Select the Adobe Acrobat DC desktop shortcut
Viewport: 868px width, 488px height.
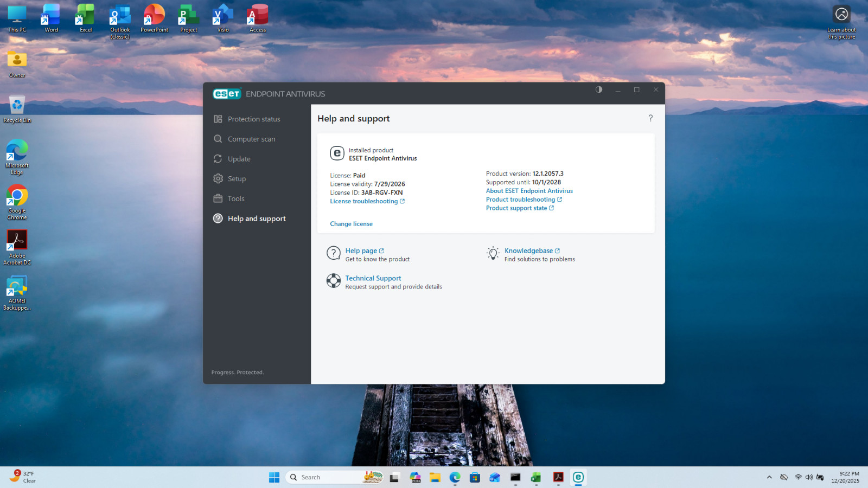pos(17,248)
